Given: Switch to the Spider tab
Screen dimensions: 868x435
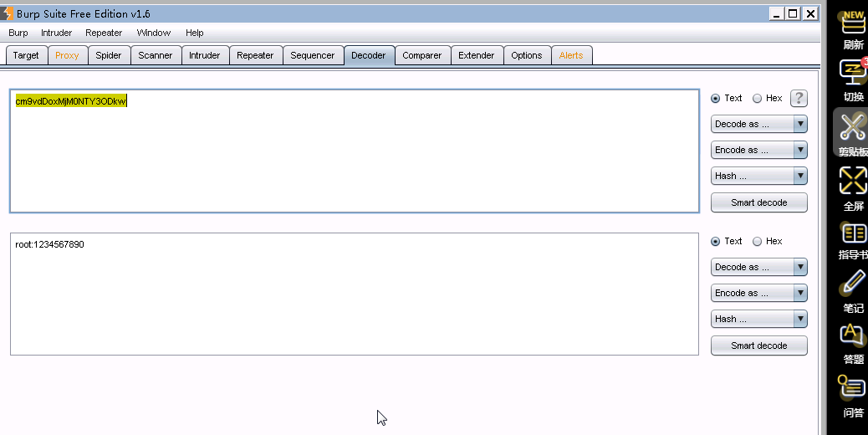Looking at the screenshot, I should point(109,55).
